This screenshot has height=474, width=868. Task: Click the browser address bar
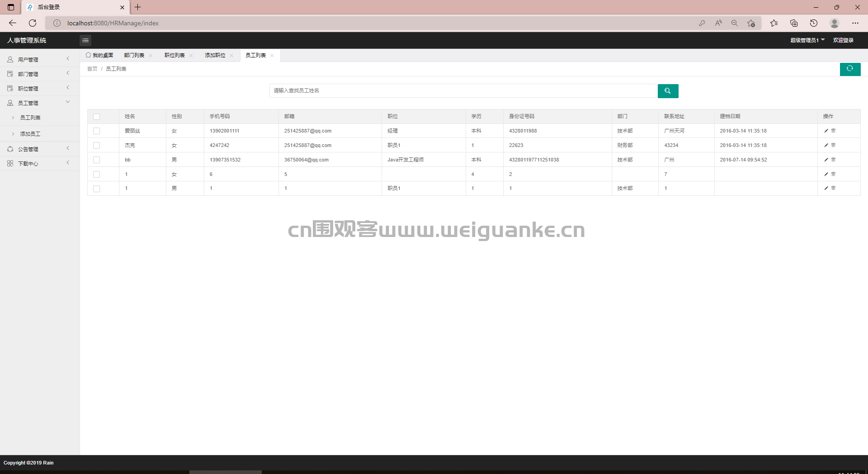point(380,23)
